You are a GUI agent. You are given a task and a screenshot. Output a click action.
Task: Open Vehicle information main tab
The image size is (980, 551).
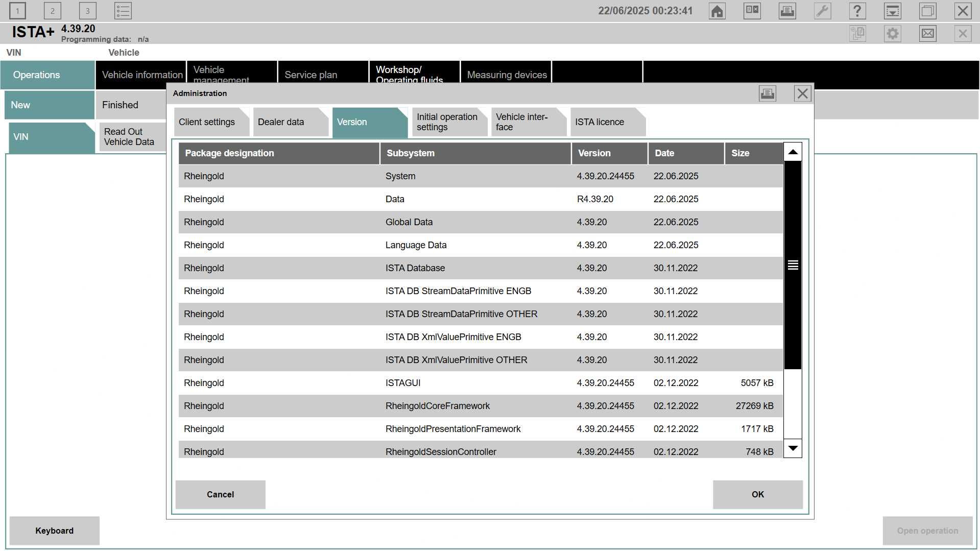pyautogui.click(x=140, y=75)
